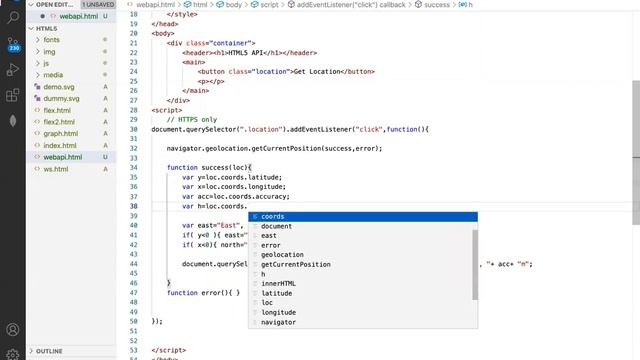Click success breadcrumb segment
This screenshot has width=640, height=360.
[x=437, y=4]
